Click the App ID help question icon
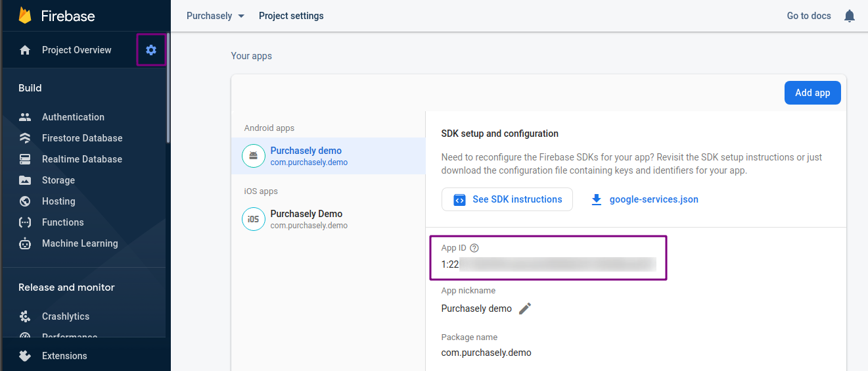 (474, 248)
